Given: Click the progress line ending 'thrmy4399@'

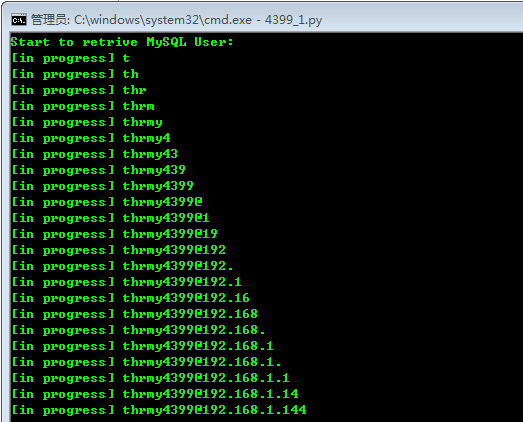Looking at the screenshot, I should [107, 202].
